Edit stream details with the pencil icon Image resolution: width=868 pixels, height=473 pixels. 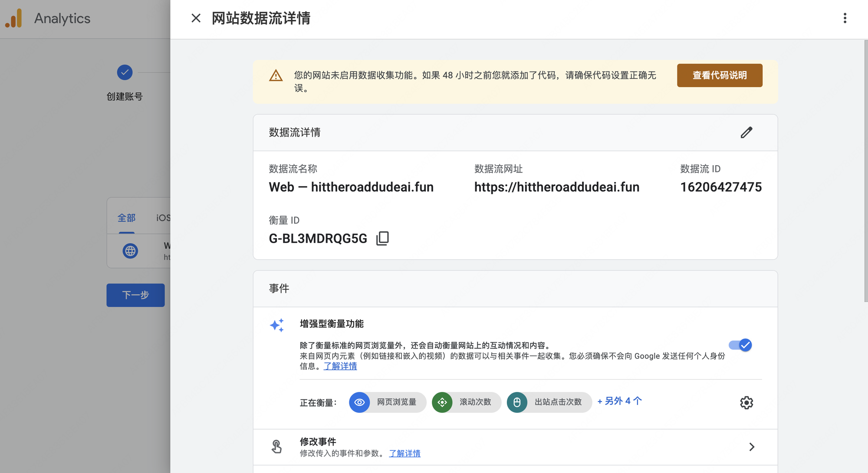pyautogui.click(x=746, y=132)
